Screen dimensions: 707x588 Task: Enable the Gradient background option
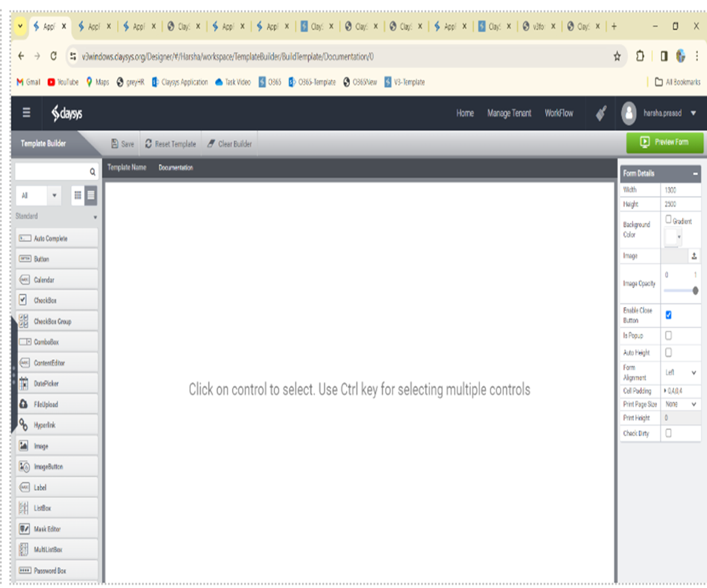point(668,219)
